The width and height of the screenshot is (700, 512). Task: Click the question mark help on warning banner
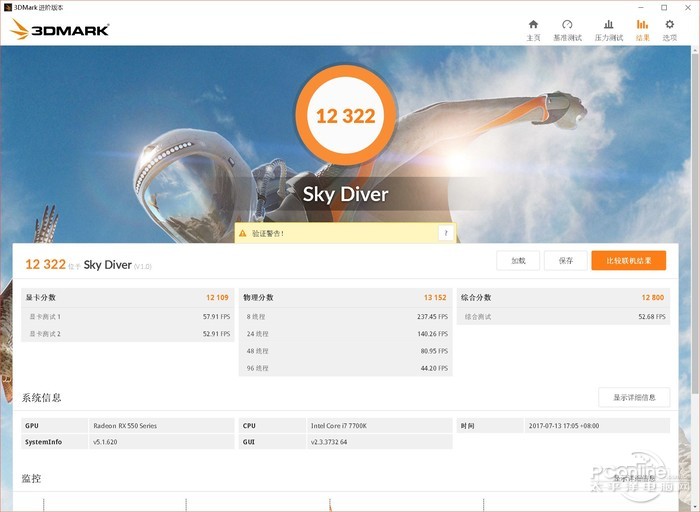(x=444, y=233)
